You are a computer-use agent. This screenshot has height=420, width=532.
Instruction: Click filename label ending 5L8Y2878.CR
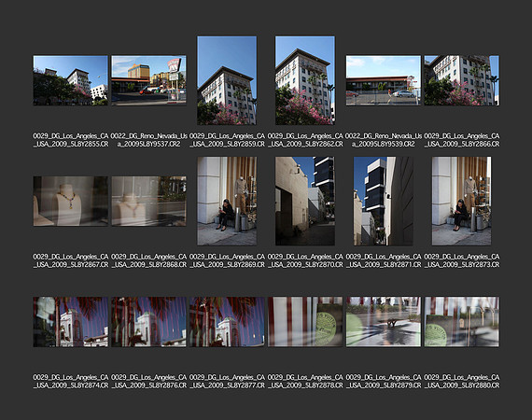305,382
